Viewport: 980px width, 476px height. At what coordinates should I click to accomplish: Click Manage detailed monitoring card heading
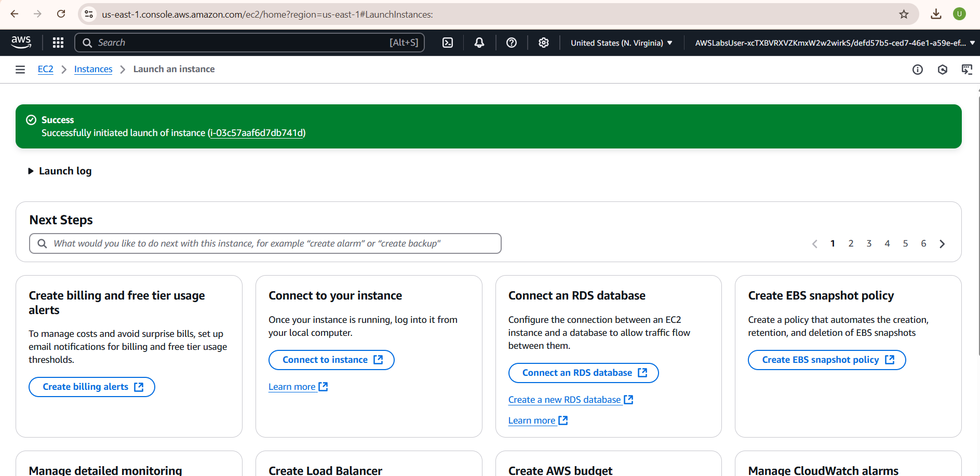tap(105, 470)
